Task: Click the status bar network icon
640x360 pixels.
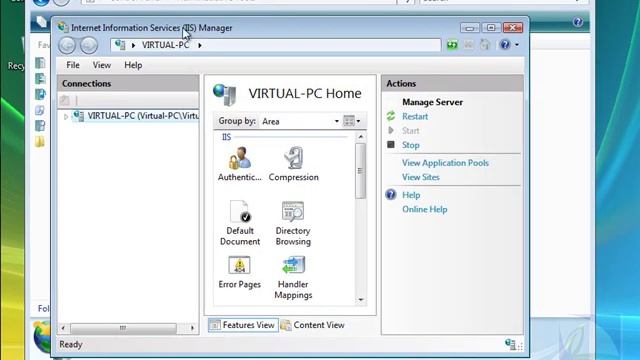Action: [x=510, y=344]
